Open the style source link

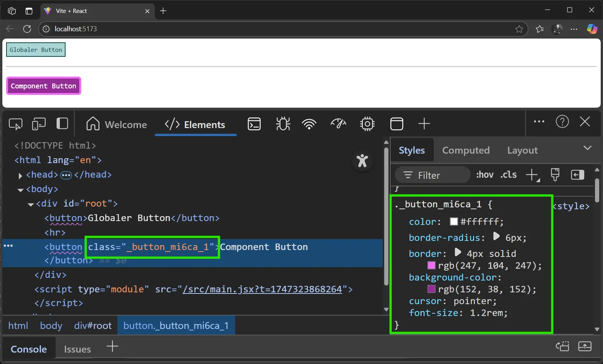coord(571,206)
